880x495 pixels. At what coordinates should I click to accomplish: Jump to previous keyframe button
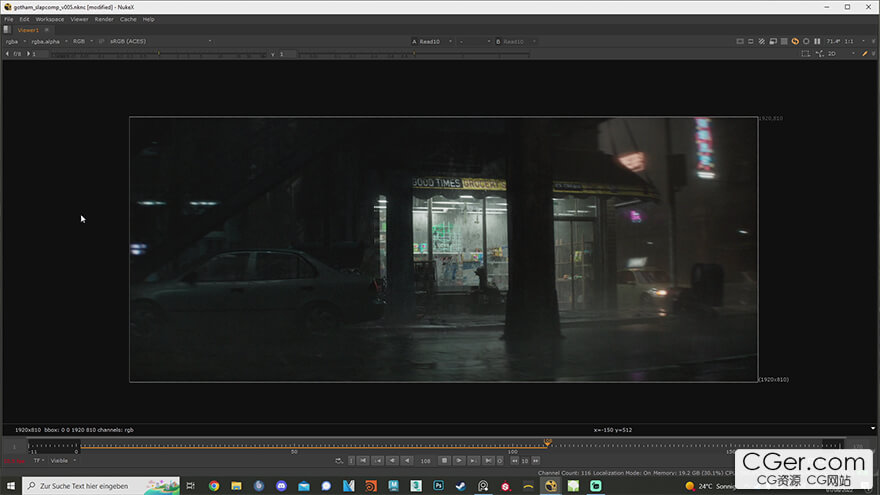[x=378, y=461]
